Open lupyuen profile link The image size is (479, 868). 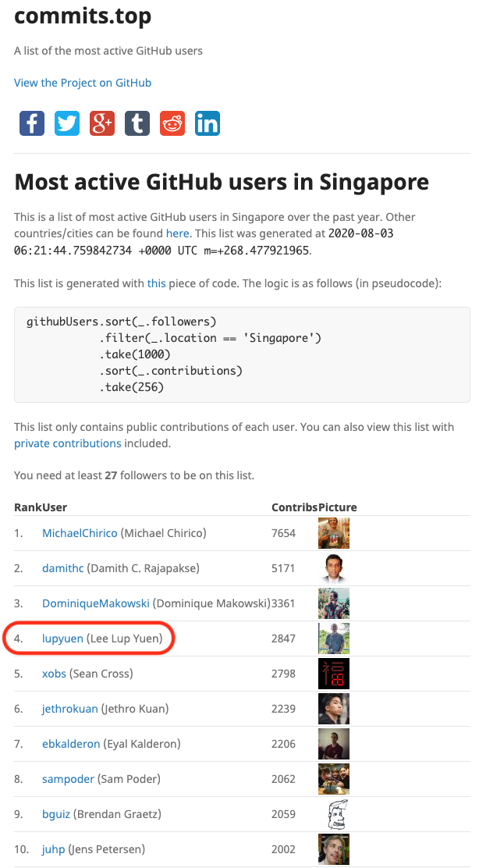pos(62,639)
